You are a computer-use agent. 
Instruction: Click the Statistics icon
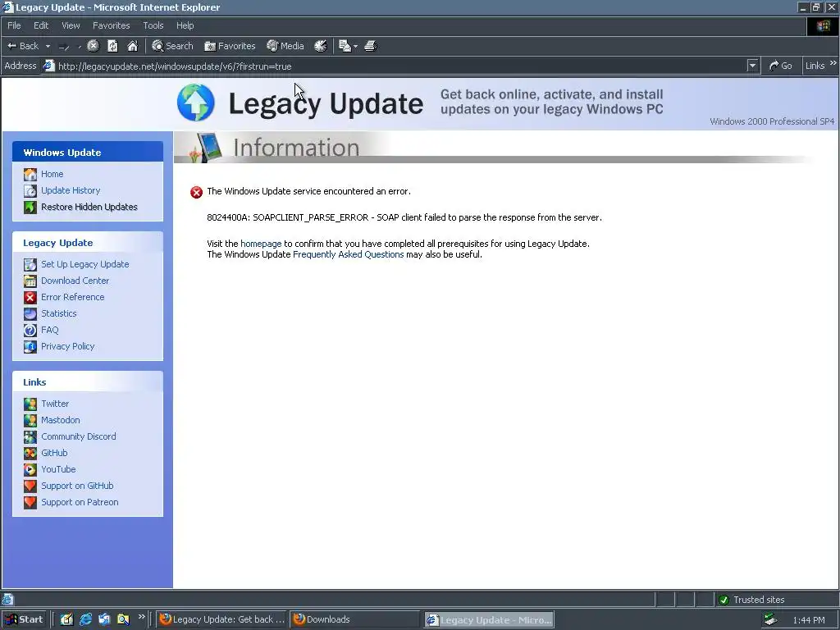30,314
